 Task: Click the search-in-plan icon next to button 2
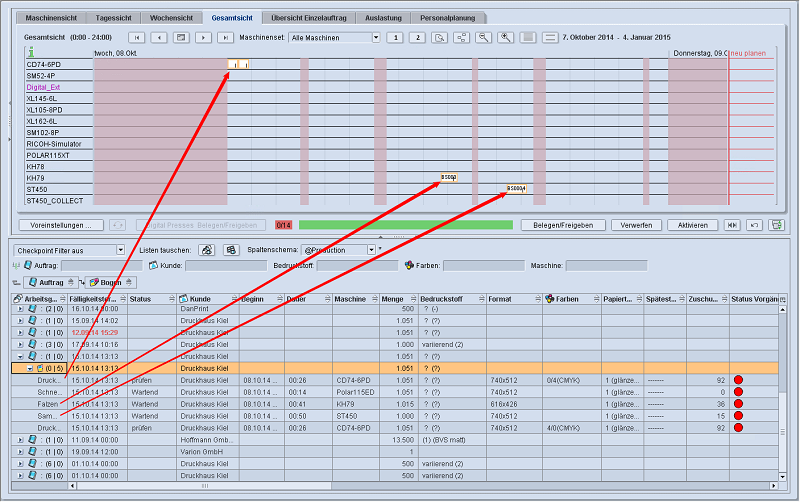coord(439,37)
